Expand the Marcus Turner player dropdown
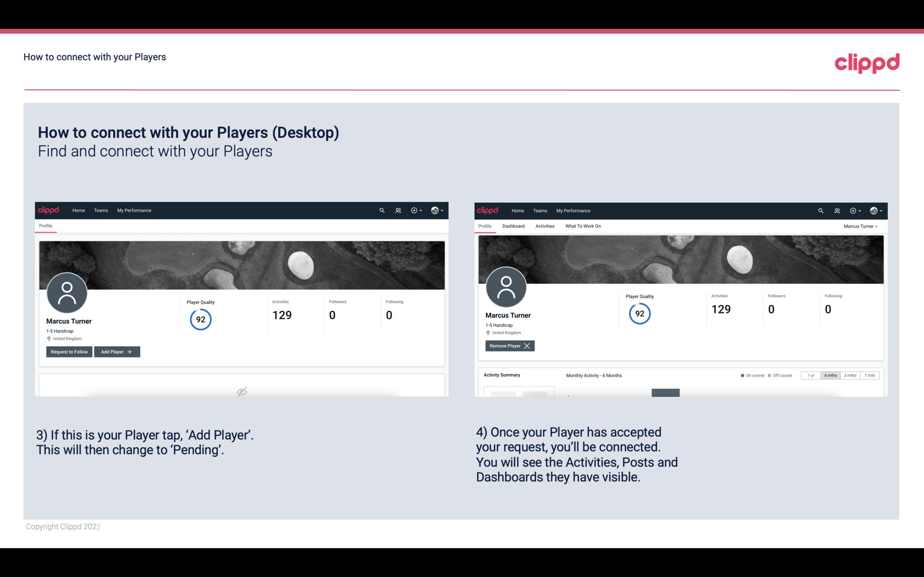Viewport: 924px width, 577px height. 861,226
